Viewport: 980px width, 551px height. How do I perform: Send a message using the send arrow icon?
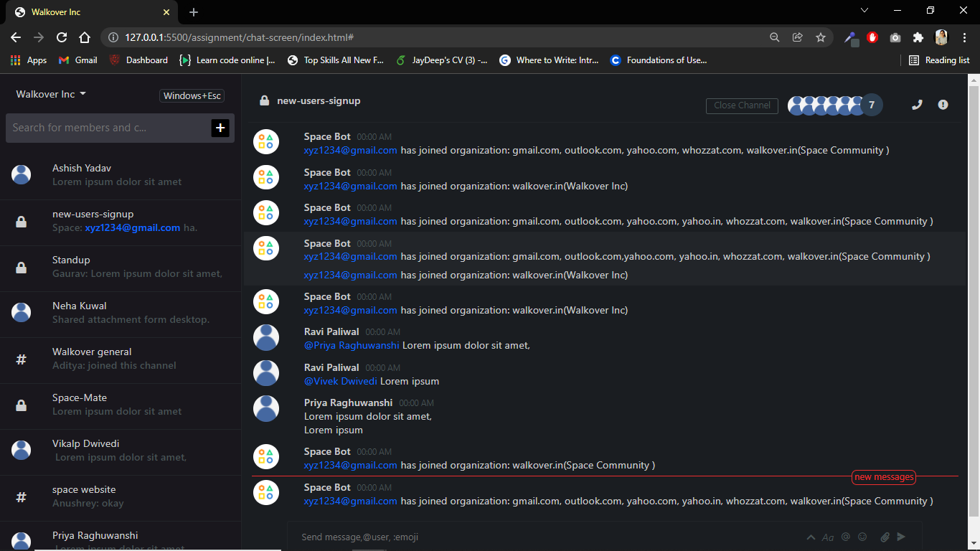click(x=903, y=537)
